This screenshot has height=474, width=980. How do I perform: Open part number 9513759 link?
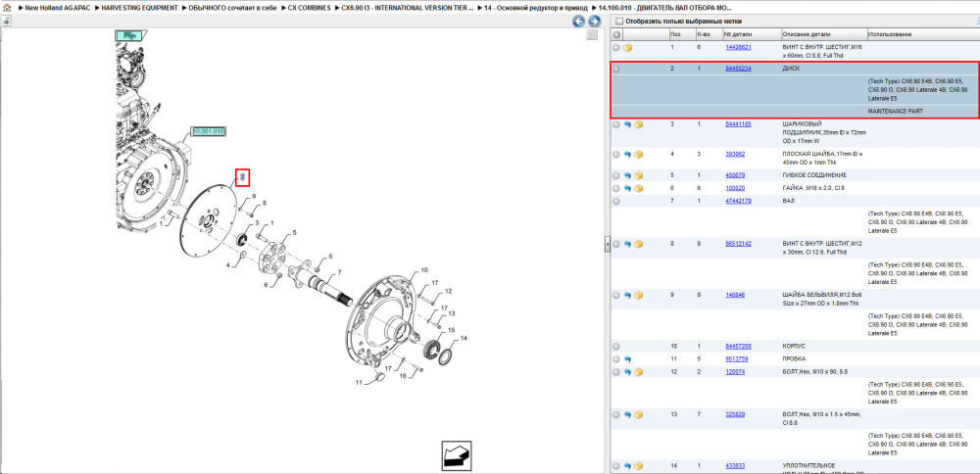pyautogui.click(x=736, y=359)
